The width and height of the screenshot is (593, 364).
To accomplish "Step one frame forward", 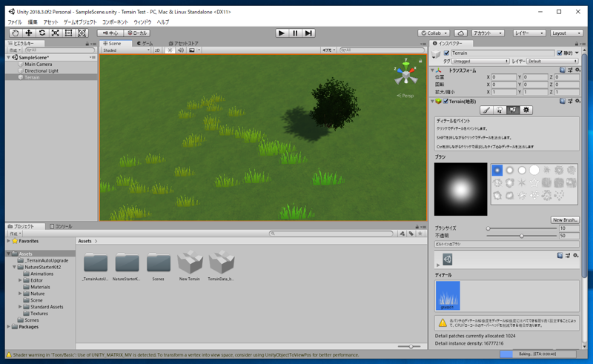I will tap(308, 33).
